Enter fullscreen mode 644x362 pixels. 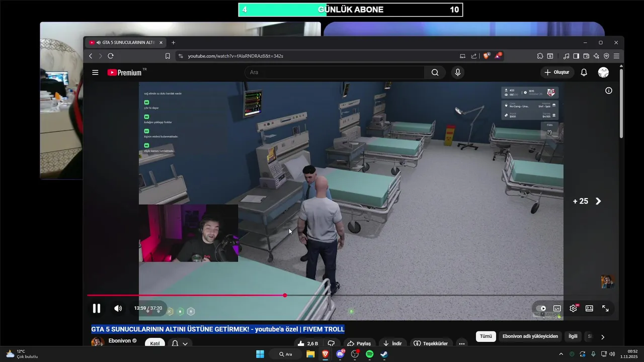point(605,308)
